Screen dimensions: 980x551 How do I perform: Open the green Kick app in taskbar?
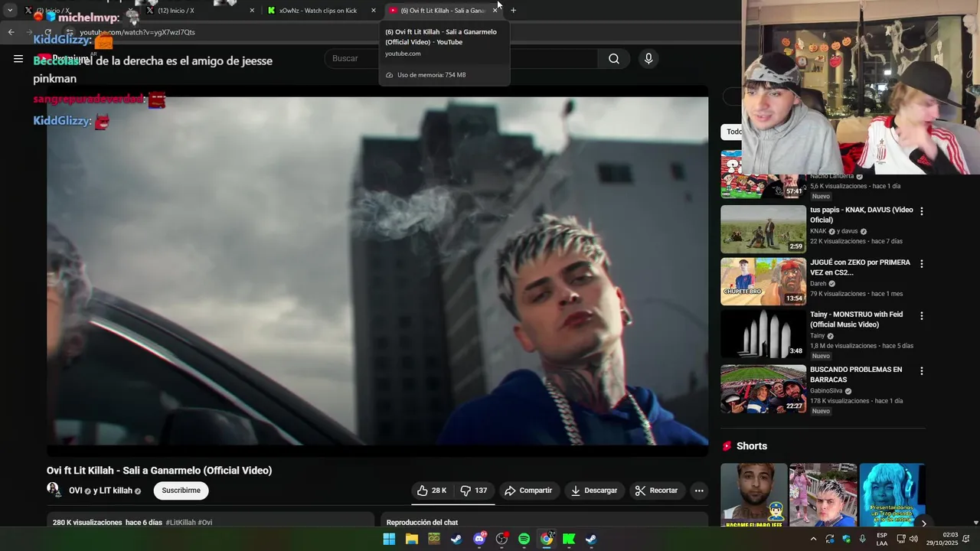[x=569, y=539]
